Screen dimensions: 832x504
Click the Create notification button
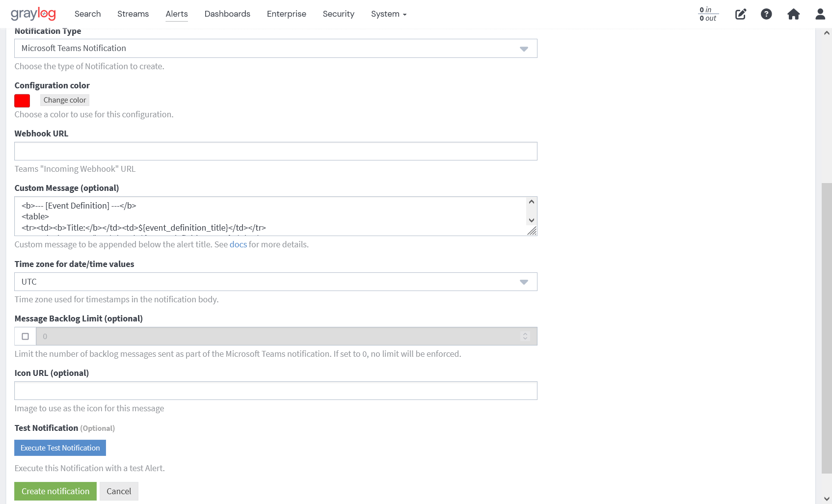point(55,491)
